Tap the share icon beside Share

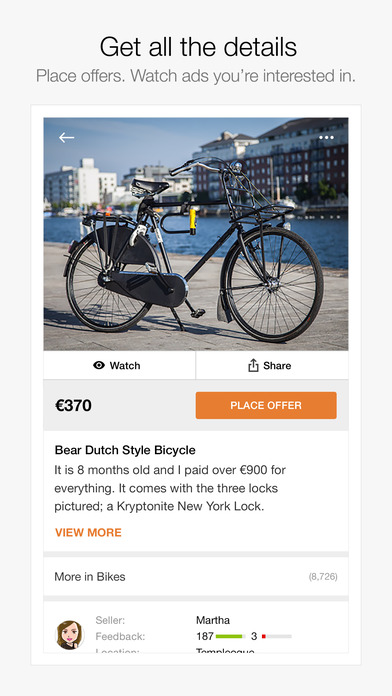tap(253, 366)
